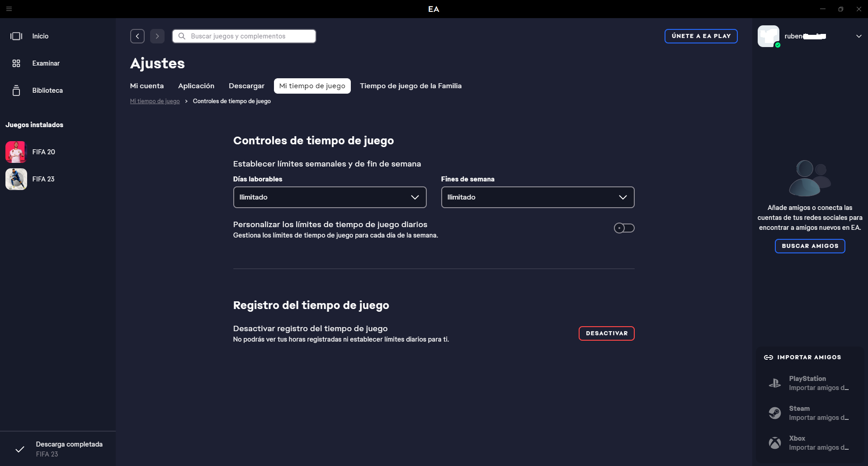Go forward with the right arrow button
The image size is (868, 466).
[157, 36]
